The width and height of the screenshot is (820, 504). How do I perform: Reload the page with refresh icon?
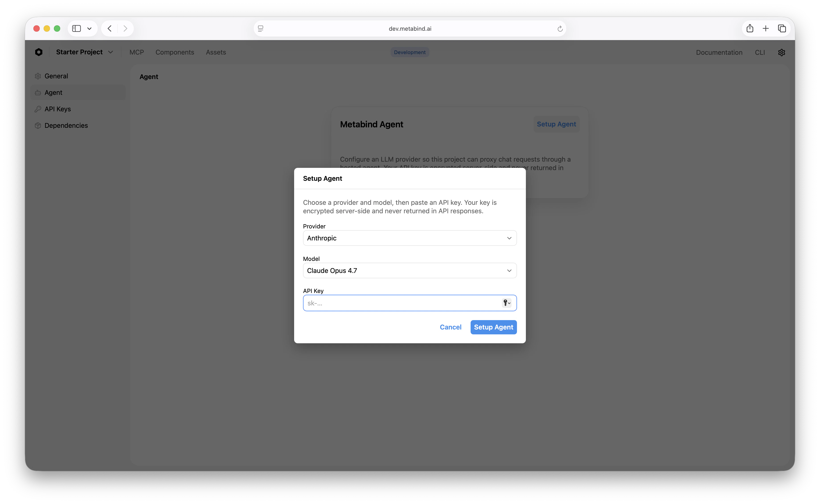560,29
